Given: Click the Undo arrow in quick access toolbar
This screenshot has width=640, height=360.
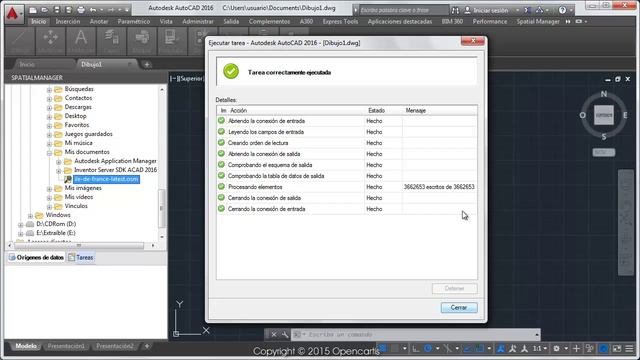Looking at the screenshot, I should point(93,10).
